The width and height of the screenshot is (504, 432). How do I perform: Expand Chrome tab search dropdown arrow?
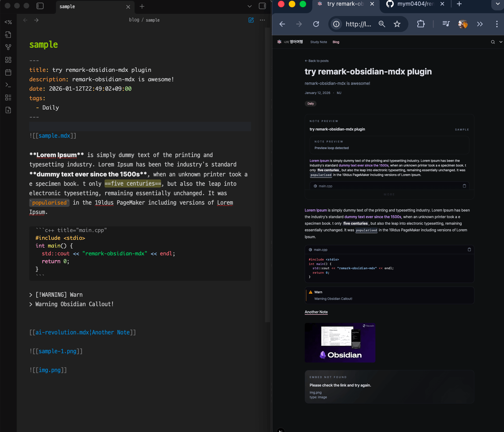(498, 4)
